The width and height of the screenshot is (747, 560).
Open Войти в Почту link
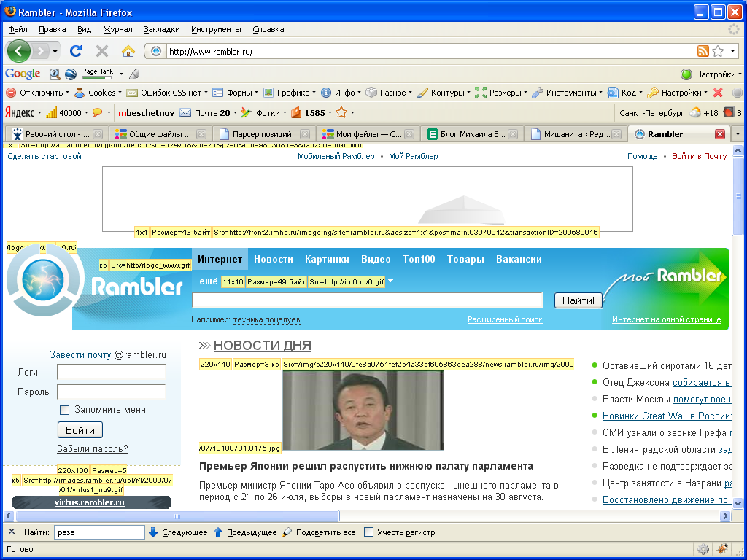699,156
